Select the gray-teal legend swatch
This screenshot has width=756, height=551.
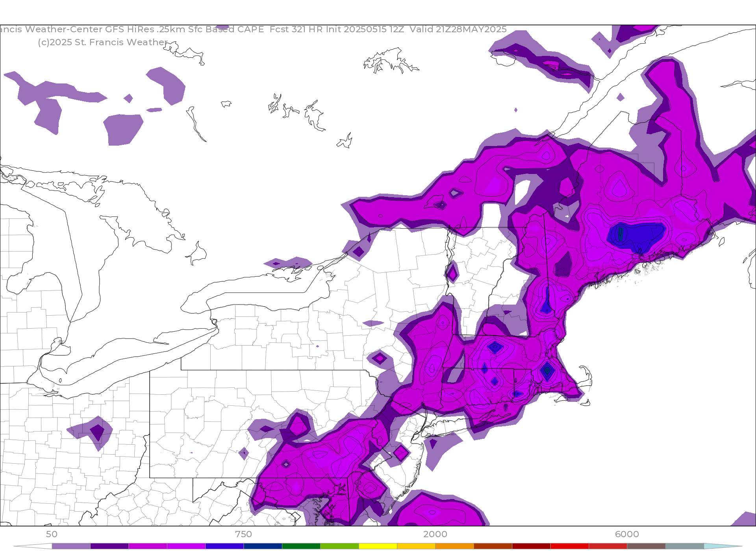(x=684, y=546)
